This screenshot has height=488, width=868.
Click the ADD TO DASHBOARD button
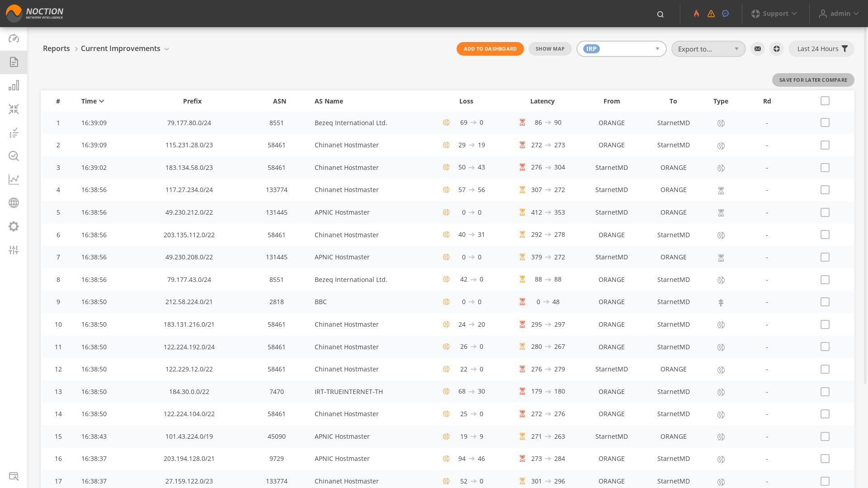[x=490, y=49]
